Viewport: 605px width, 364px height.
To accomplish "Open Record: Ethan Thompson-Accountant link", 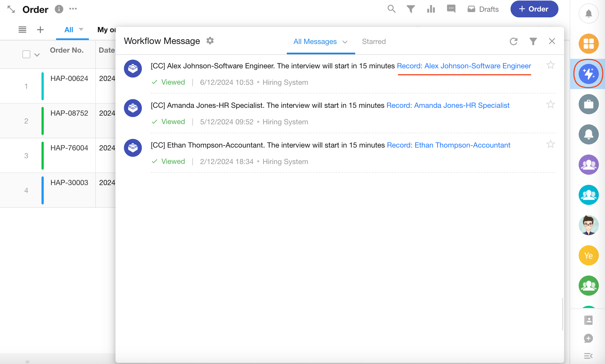I will click(448, 145).
